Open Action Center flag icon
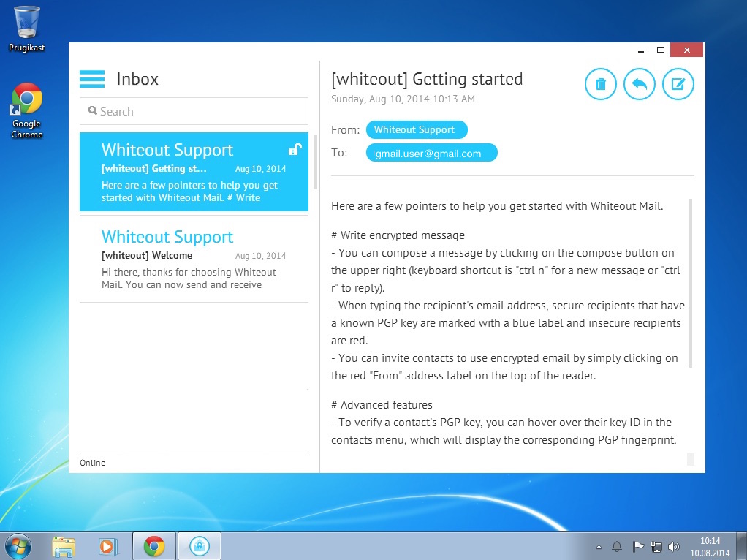The width and height of the screenshot is (747, 560). (x=638, y=546)
